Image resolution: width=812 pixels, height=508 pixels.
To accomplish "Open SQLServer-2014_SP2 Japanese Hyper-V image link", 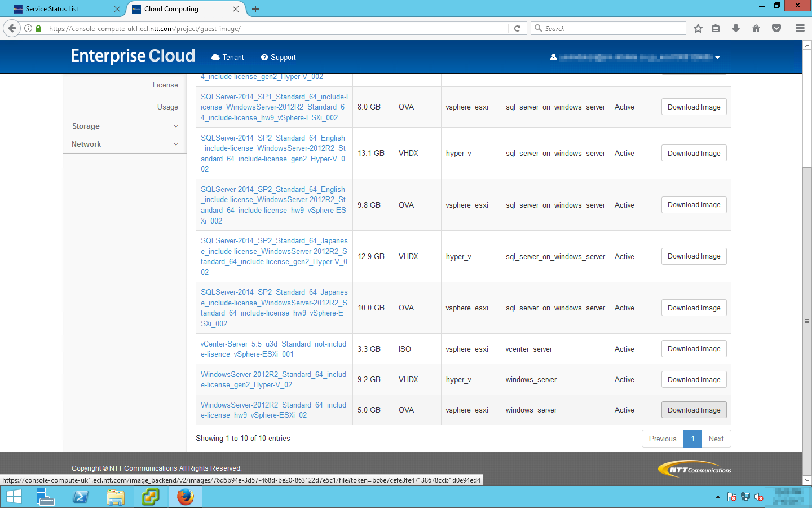I will pos(274,256).
